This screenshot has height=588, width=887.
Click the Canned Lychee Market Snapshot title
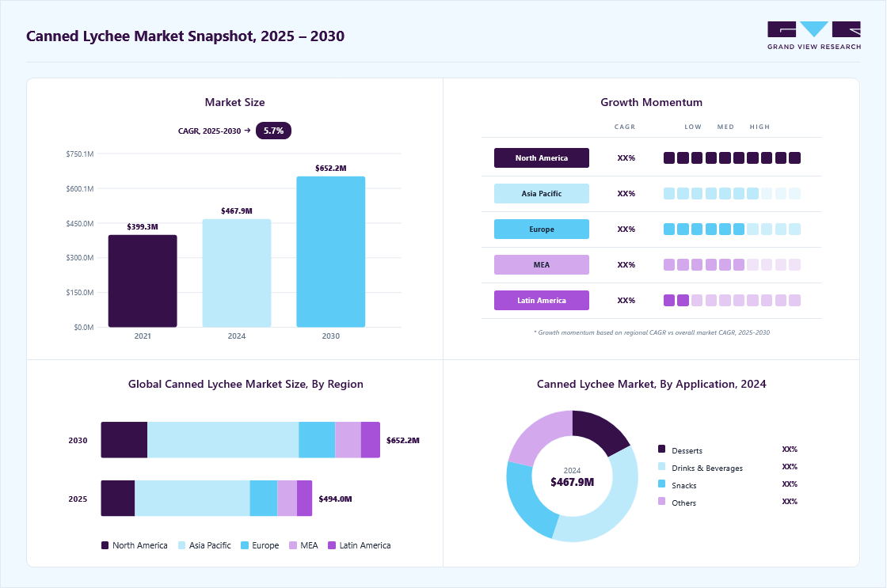tap(185, 36)
